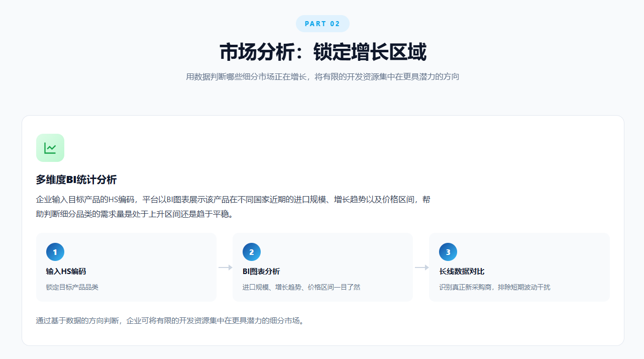Click the BI图表分析 step title
This screenshot has width=644, height=359.
click(x=261, y=272)
